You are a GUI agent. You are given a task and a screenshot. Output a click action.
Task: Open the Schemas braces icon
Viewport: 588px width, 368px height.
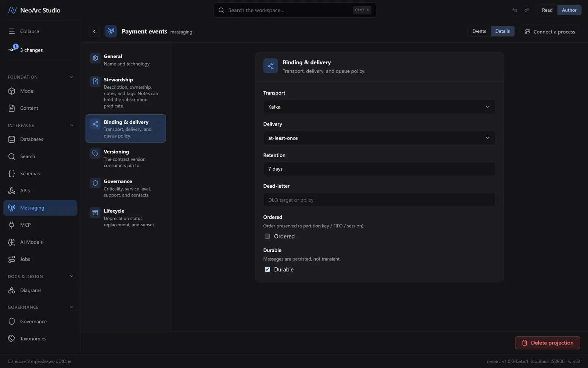tap(12, 173)
